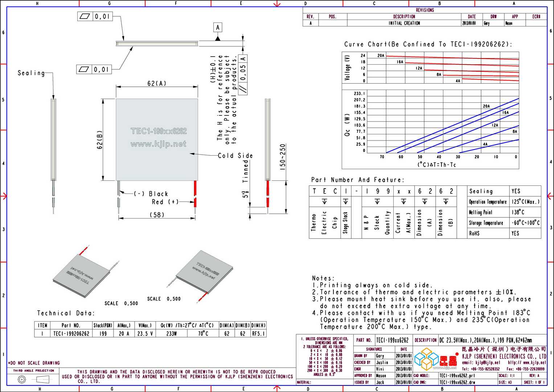Click part number TEC1-199206262 in the table
The width and height of the screenshot is (554, 392).
(x=71, y=334)
